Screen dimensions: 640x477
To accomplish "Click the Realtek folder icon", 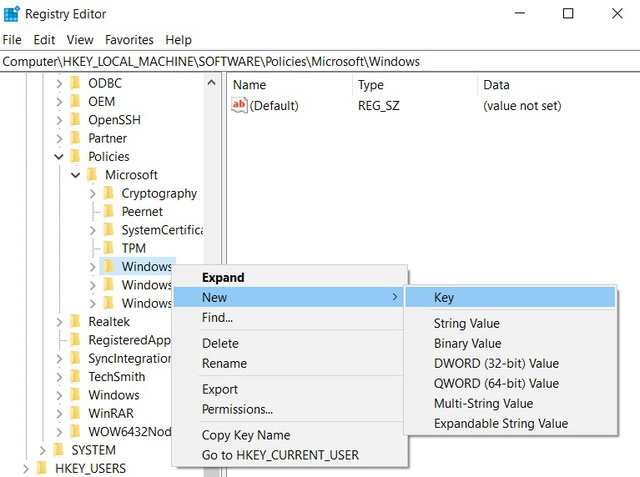I will pyautogui.click(x=76, y=322).
